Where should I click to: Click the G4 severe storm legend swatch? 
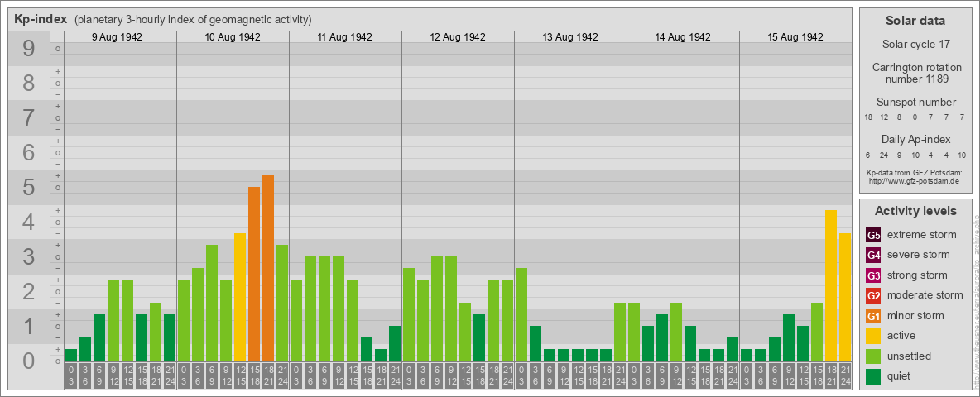pyautogui.click(x=873, y=255)
